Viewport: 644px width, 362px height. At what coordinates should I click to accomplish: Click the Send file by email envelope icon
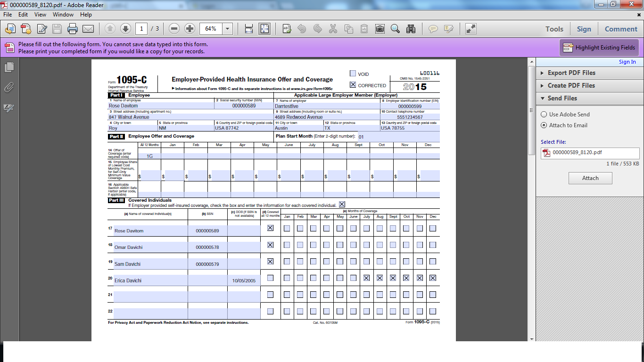point(88,29)
